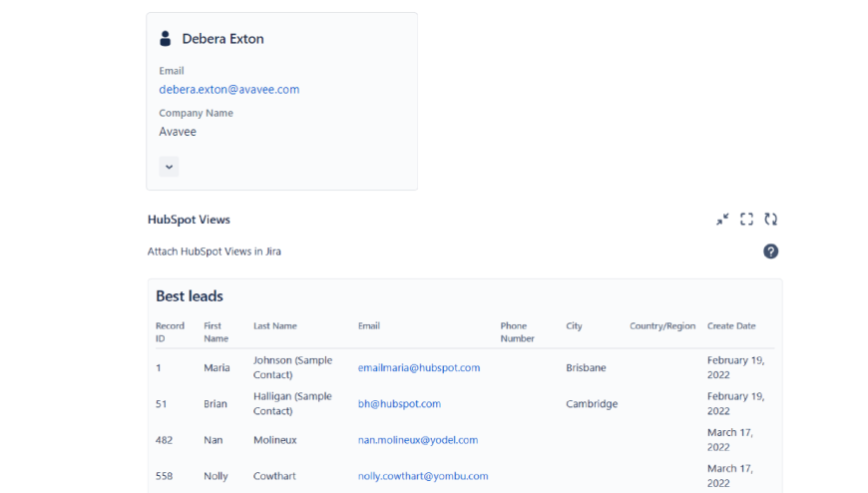Image resolution: width=868 pixels, height=493 pixels.
Task: Click the Country/Region column header
Action: pyautogui.click(x=662, y=326)
